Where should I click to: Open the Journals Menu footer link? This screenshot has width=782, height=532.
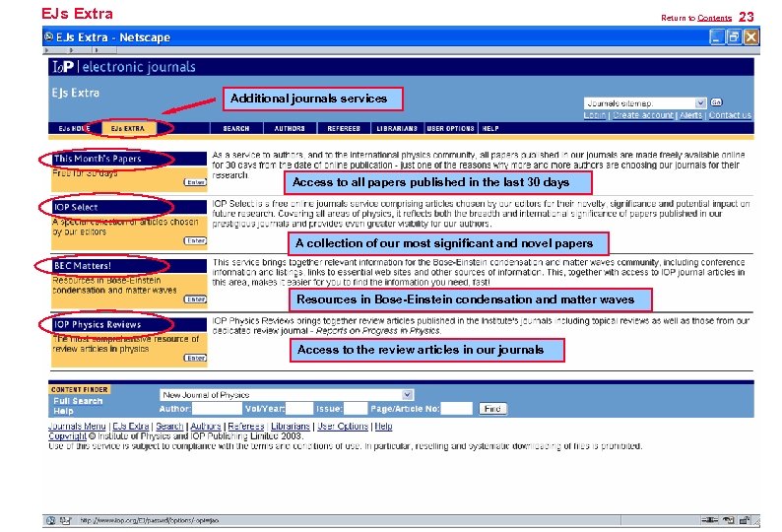pyautogui.click(x=77, y=427)
